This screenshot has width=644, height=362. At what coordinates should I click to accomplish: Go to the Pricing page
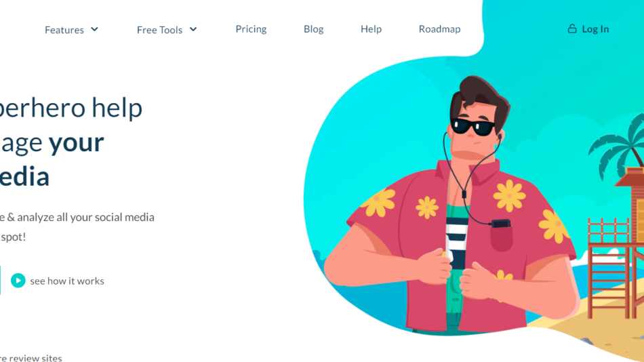pyautogui.click(x=251, y=29)
